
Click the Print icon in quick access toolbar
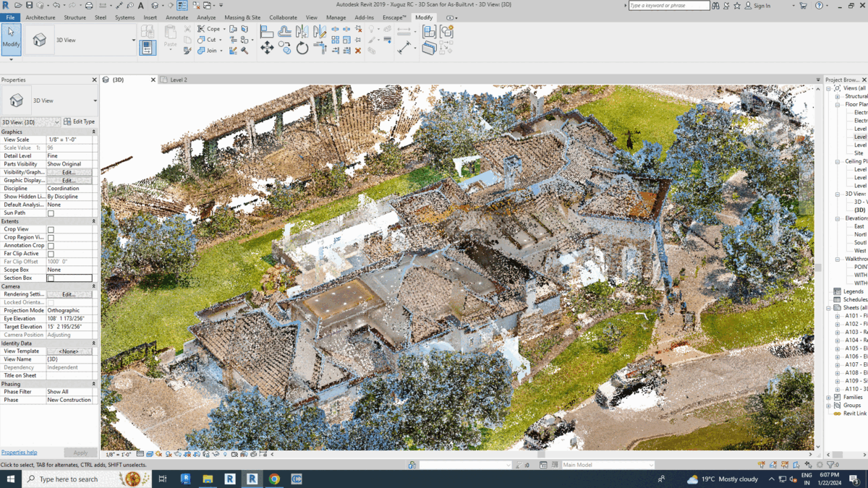click(x=89, y=6)
